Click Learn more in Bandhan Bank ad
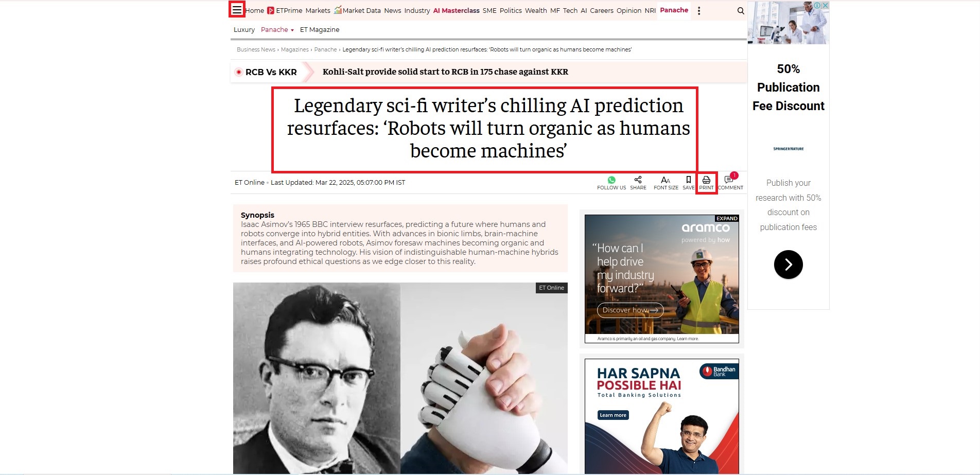Viewport: 980px width, 475px height. click(x=613, y=415)
